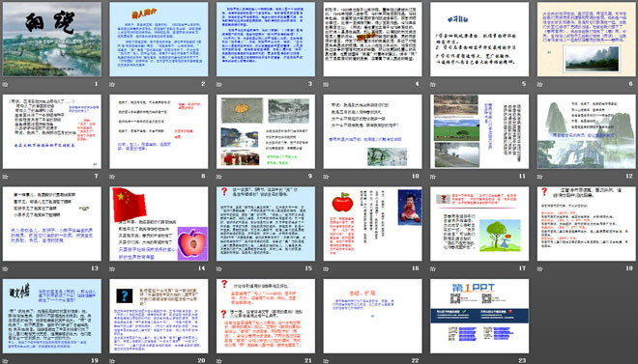This screenshot has width=638, height=364.
Task: Select slide 14 thumbnail with red flag
Action: click(x=159, y=224)
